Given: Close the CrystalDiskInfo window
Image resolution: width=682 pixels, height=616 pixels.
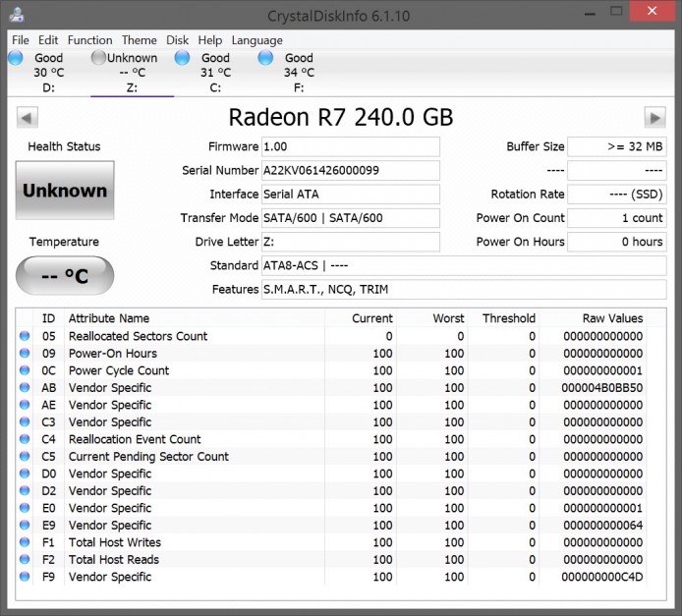Looking at the screenshot, I should (x=652, y=11).
